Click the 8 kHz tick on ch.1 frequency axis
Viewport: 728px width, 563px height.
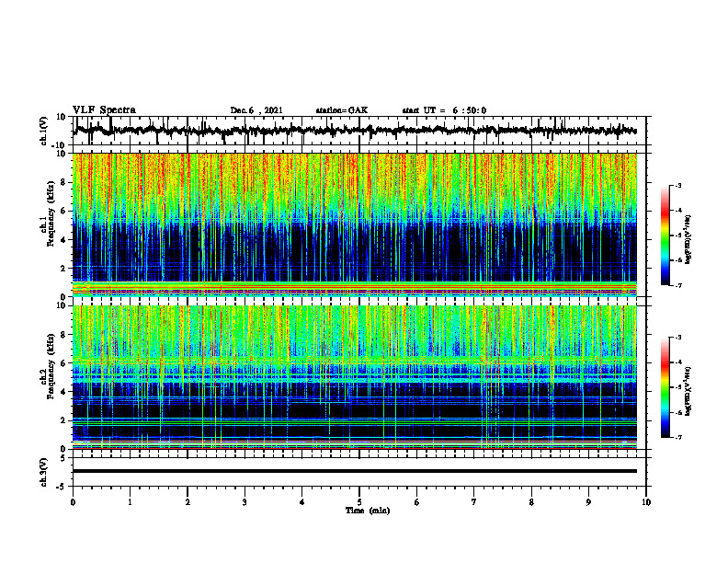[x=63, y=182]
